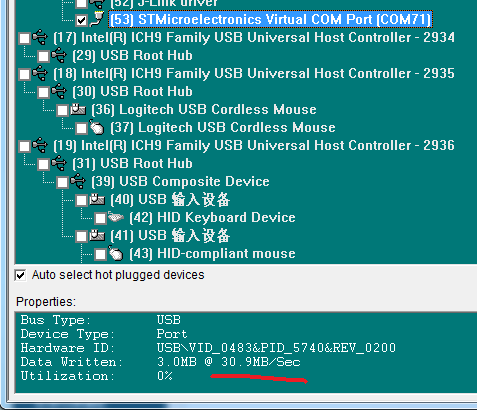This screenshot has width=477, height=410.
Task: Click USB icon of (39) USB Composite Device
Action: (78, 181)
